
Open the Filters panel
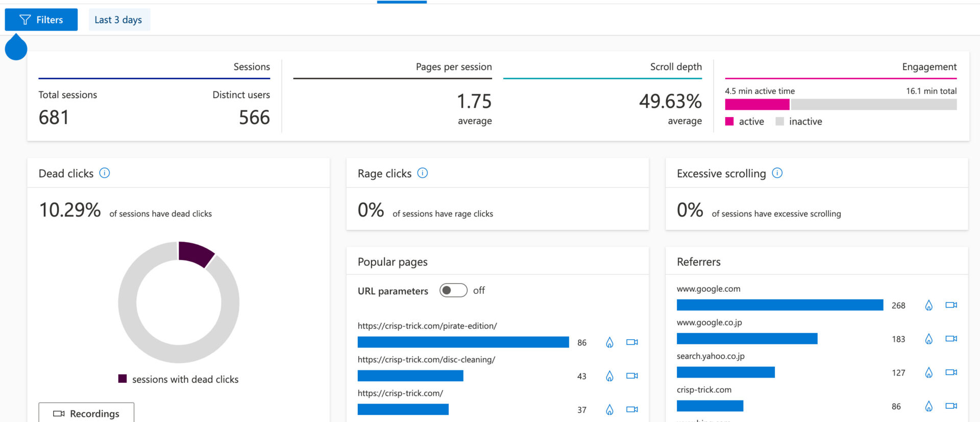(x=41, y=19)
